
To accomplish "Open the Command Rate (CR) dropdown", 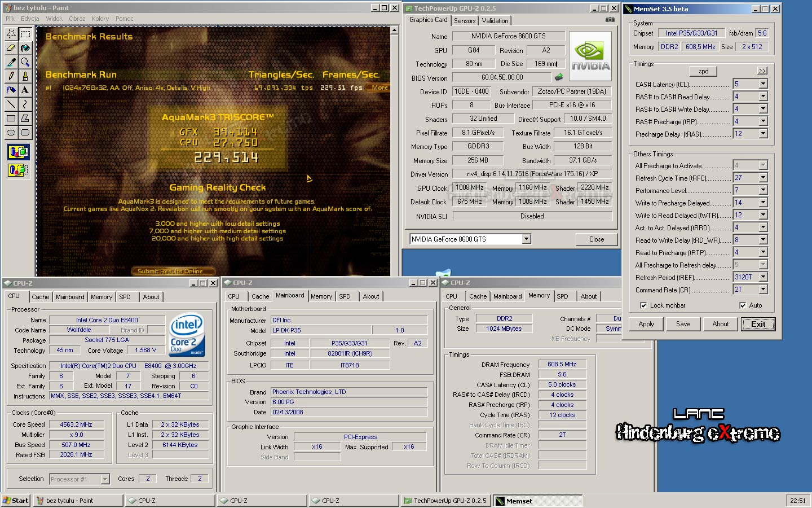I will click(x=763, y=290).
